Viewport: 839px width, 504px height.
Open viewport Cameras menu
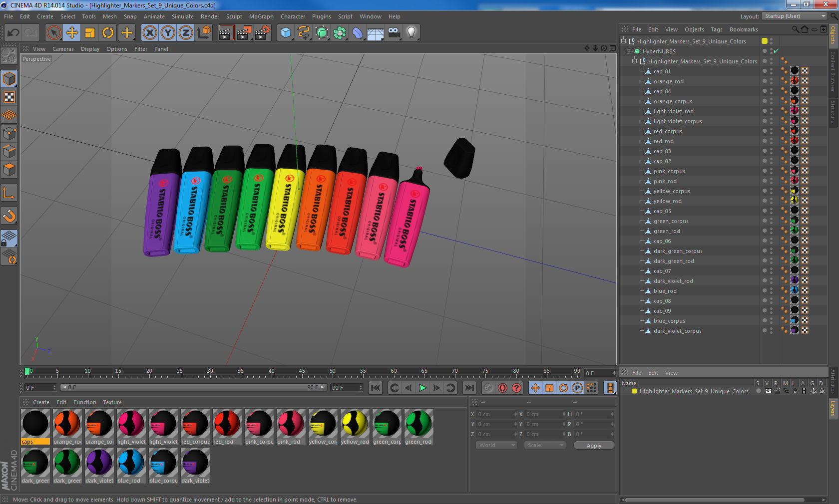pos(63,49)
